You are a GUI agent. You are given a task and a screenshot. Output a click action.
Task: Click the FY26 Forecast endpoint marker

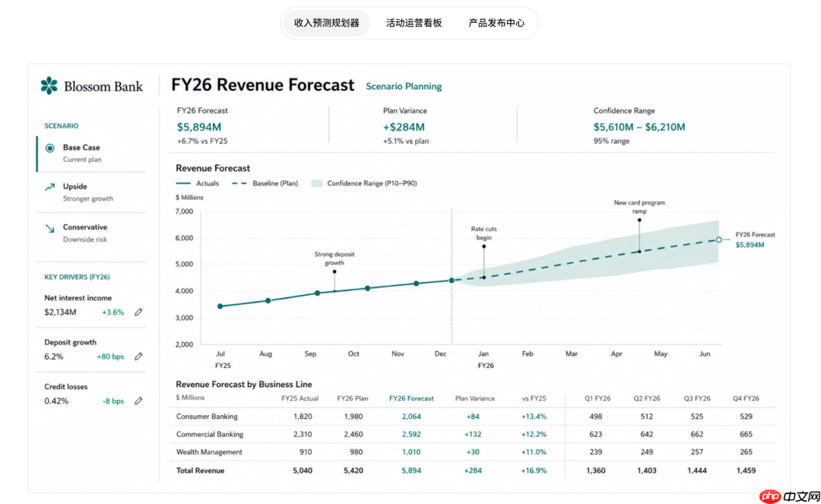719,239
